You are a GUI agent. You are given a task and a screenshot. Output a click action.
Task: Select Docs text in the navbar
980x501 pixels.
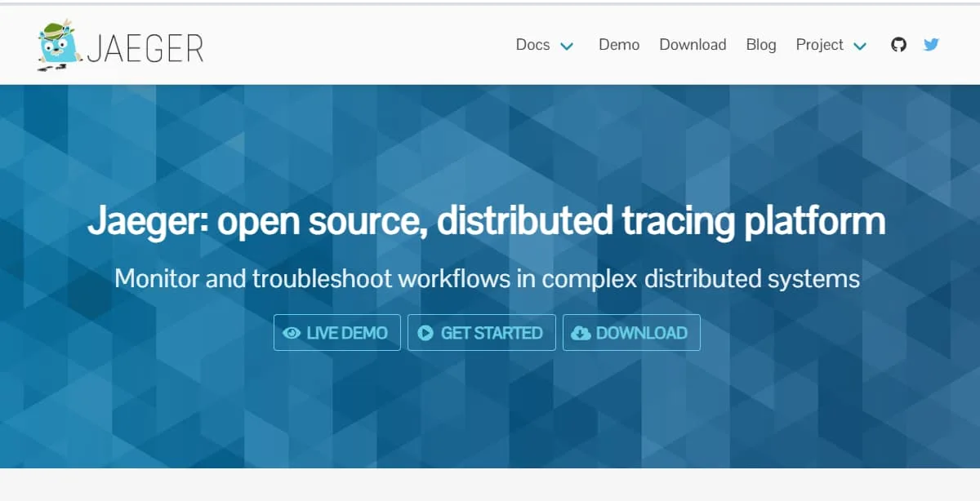532,45
